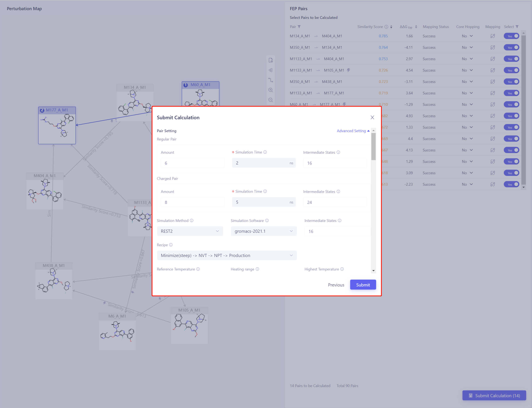532x408 pixels.
Task: Click the Similarity Score info icon
Action: pyautogui.click(x=386, y=27)
